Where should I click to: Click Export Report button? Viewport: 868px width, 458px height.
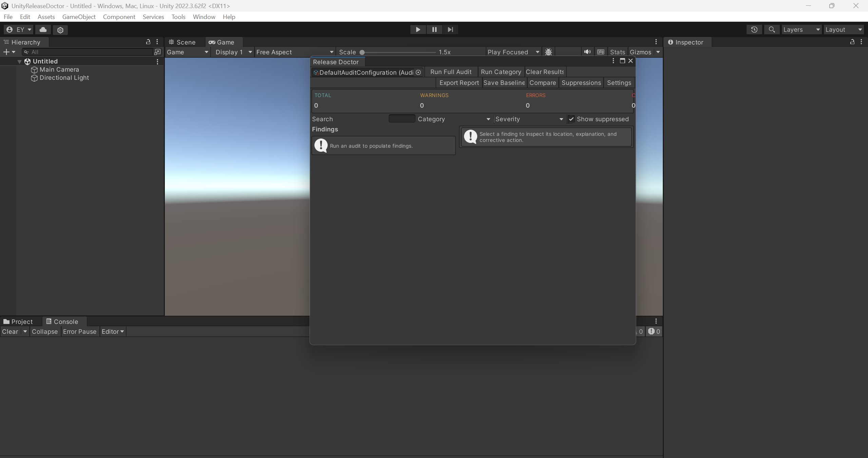(459, 83)
